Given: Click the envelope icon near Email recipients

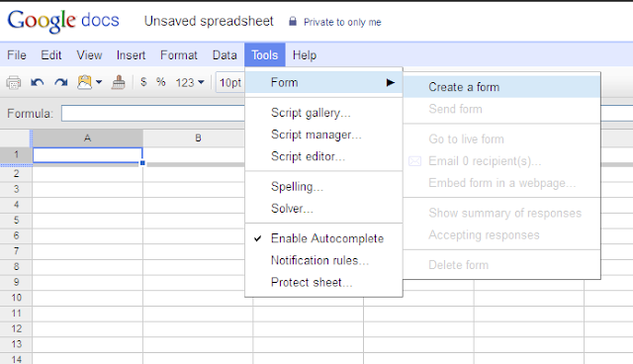Looking at the screenshot, I should (x=414, y=161).
